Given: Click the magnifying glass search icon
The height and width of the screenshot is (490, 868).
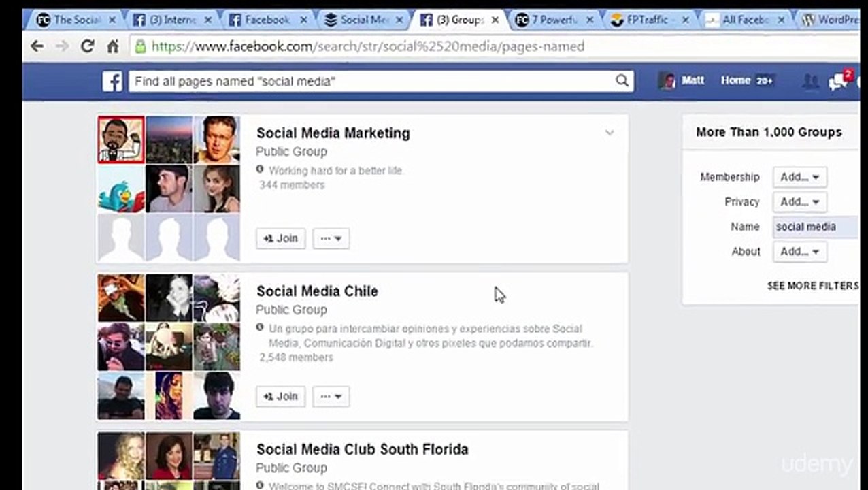Looking at the screenshot, I should pos(622,81).
